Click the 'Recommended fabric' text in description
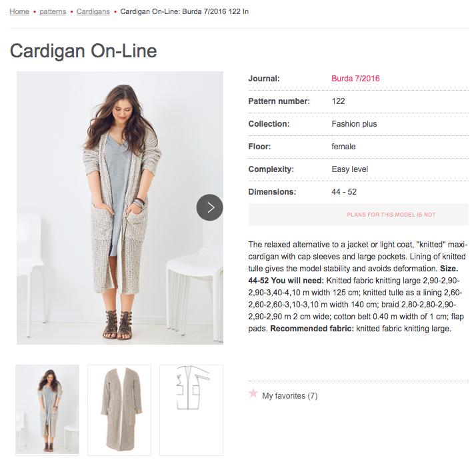This screenshot has width=476, height=466. coord(312,329)
